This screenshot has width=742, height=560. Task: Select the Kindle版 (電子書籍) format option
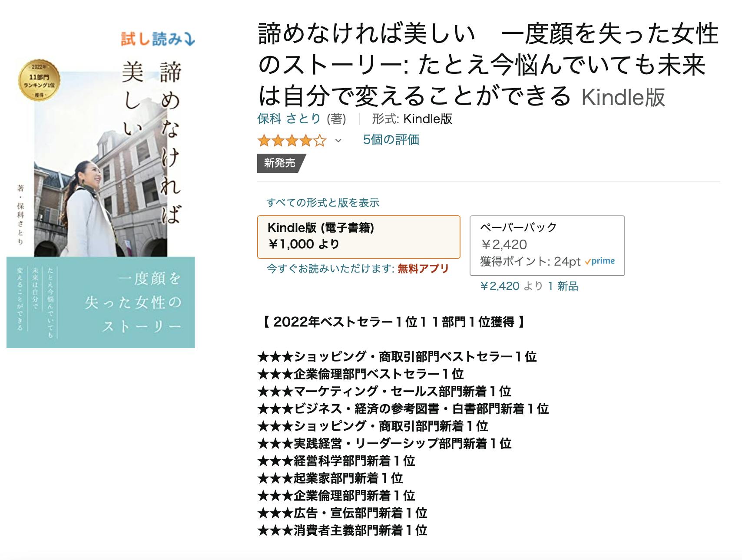pos(358,237)
